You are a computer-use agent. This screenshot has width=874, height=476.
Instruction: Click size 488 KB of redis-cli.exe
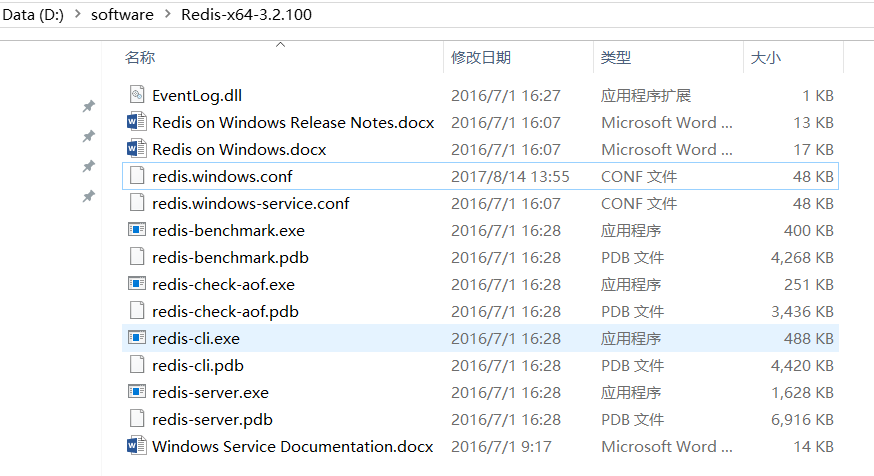tap(809, 338)
